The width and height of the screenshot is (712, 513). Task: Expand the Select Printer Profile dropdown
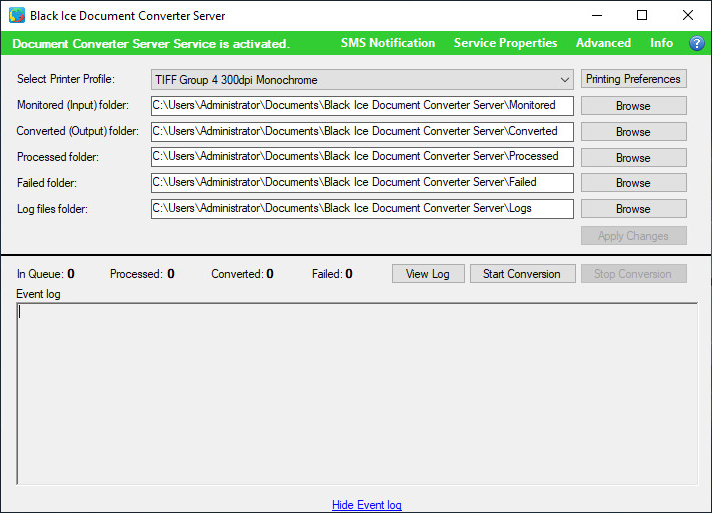(362, 80)
